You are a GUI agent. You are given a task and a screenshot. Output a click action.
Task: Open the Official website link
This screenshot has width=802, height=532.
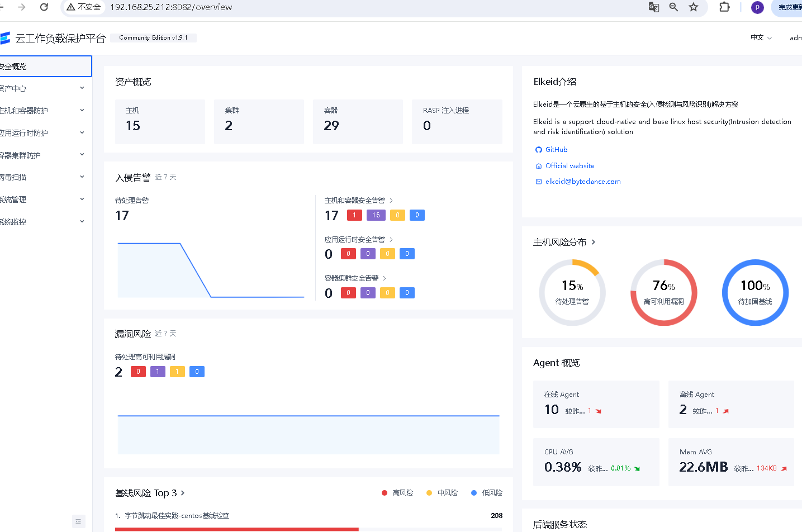coord(570,166)
